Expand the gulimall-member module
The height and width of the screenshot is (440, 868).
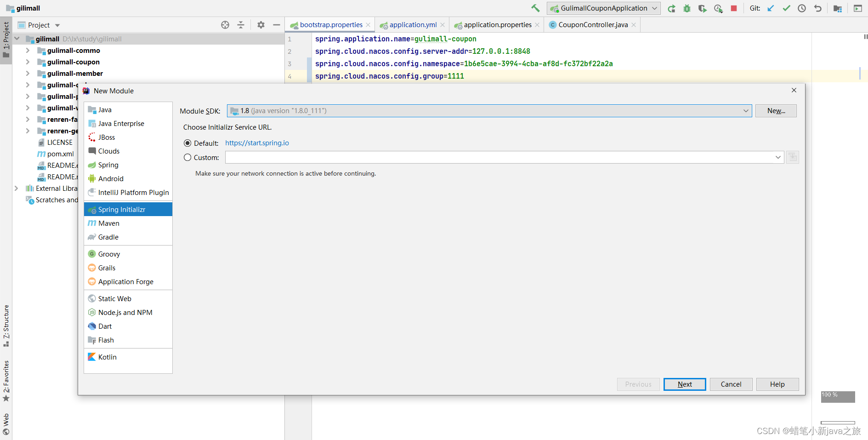[28, 73]
